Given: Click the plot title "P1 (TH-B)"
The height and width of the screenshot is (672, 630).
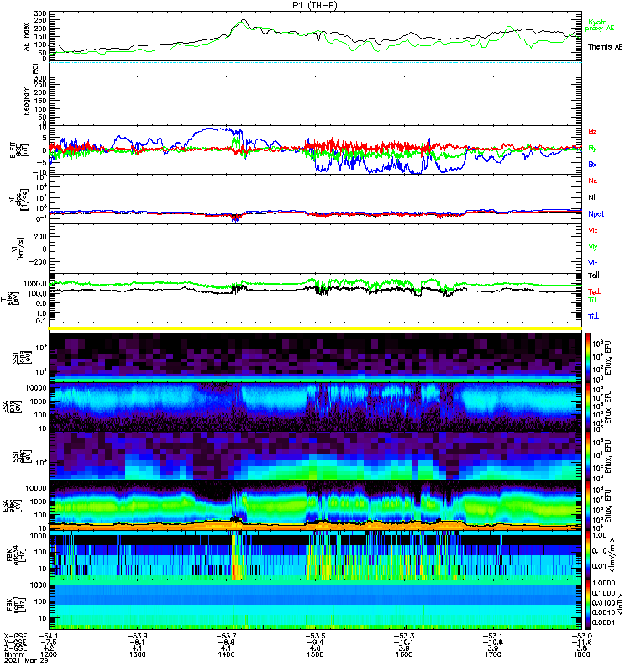Looking at the screenshot, I should tap(314, 5).
